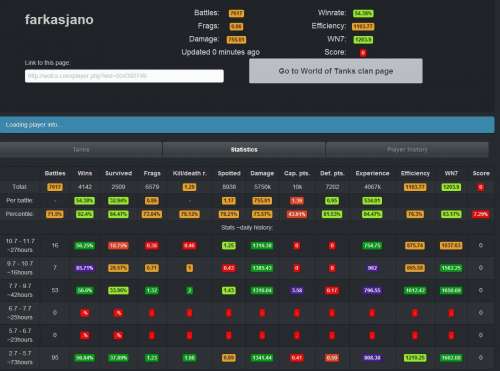Click the 10.7 - 11.7 date row label
This screenshot has height=371, width=500.
pyautogui.click(x=20, y=245)
